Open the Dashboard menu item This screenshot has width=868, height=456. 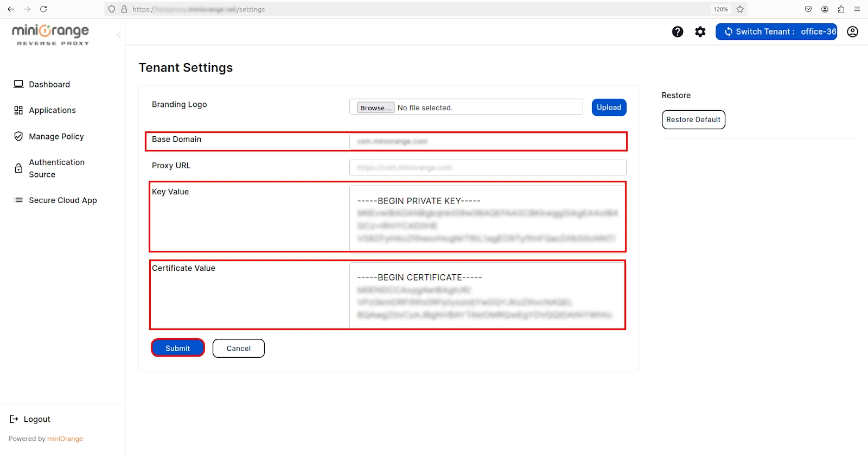(x=49, y=84)
